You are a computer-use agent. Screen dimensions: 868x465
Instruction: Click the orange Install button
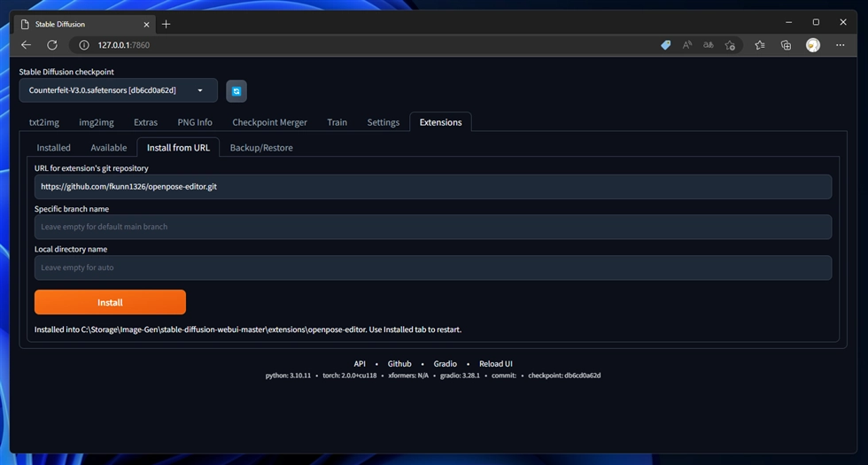click(x=110, y=302)
